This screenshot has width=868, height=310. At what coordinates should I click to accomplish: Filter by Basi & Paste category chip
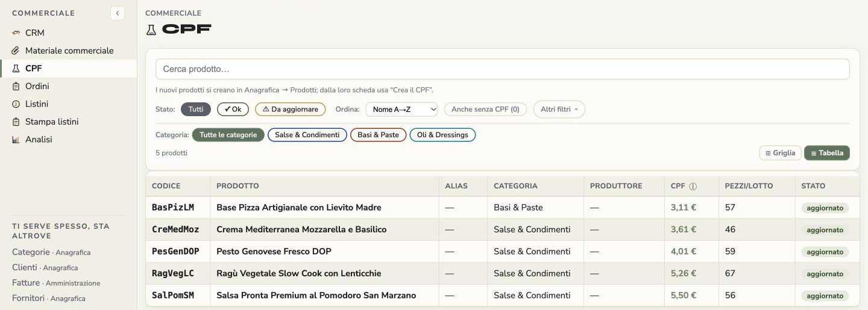379,135
